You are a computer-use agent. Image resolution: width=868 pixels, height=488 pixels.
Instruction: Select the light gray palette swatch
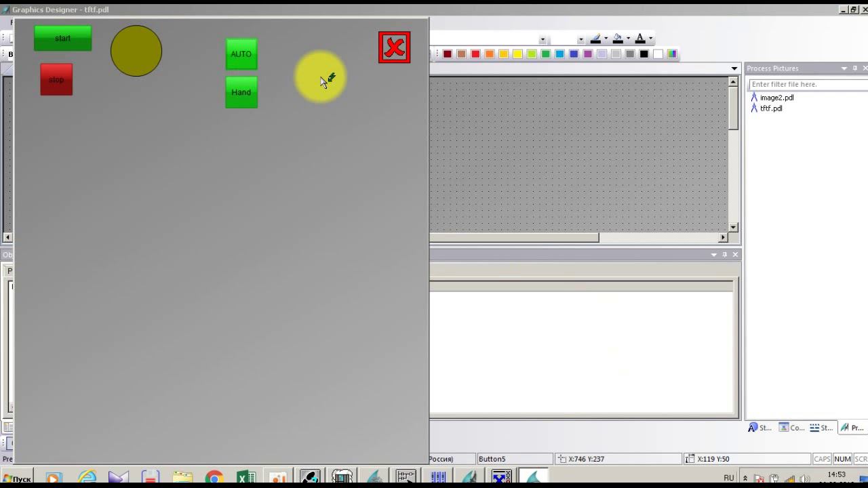pos(616,54)
